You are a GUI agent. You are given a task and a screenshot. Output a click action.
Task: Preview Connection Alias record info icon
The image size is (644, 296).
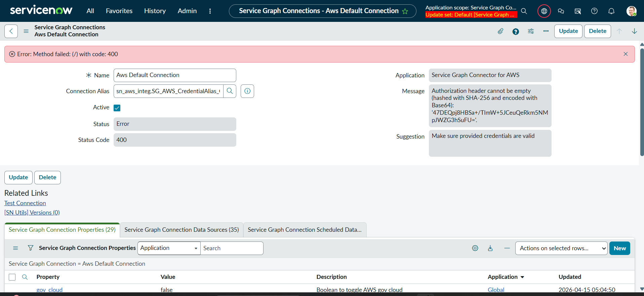pyautogui.click(x=247, y=91)
